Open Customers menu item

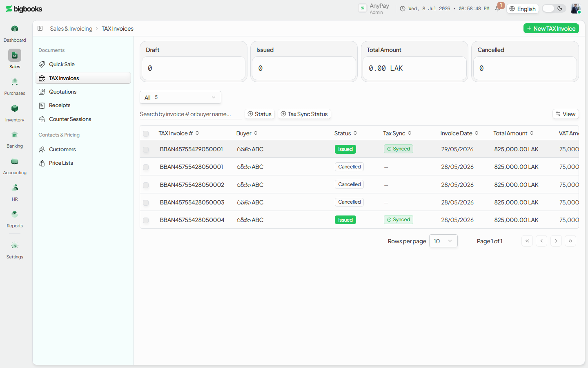tap(83, 149)
